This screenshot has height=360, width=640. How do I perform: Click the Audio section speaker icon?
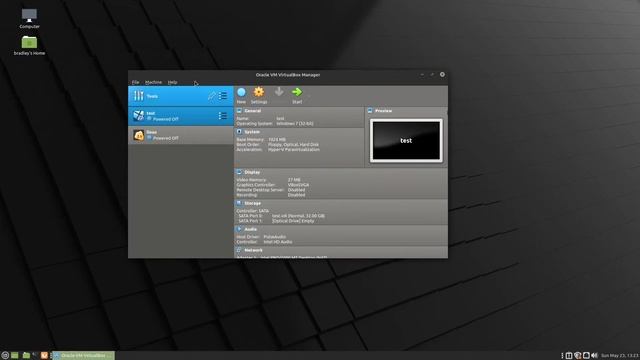[x=239, y=229]
